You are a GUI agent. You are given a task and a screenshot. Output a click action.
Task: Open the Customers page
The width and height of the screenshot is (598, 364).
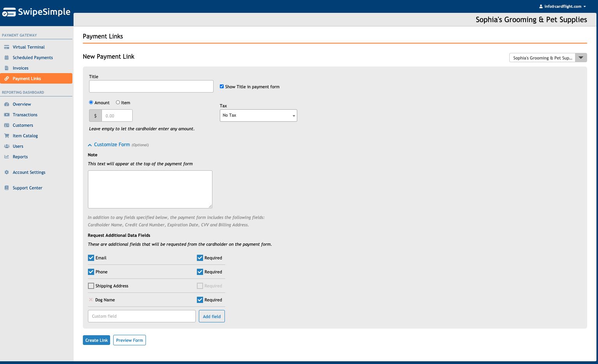[x=23, y=125]
